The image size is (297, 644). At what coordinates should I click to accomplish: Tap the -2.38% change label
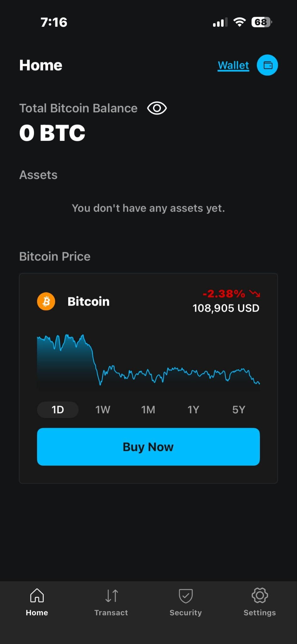tap(224, 294)
